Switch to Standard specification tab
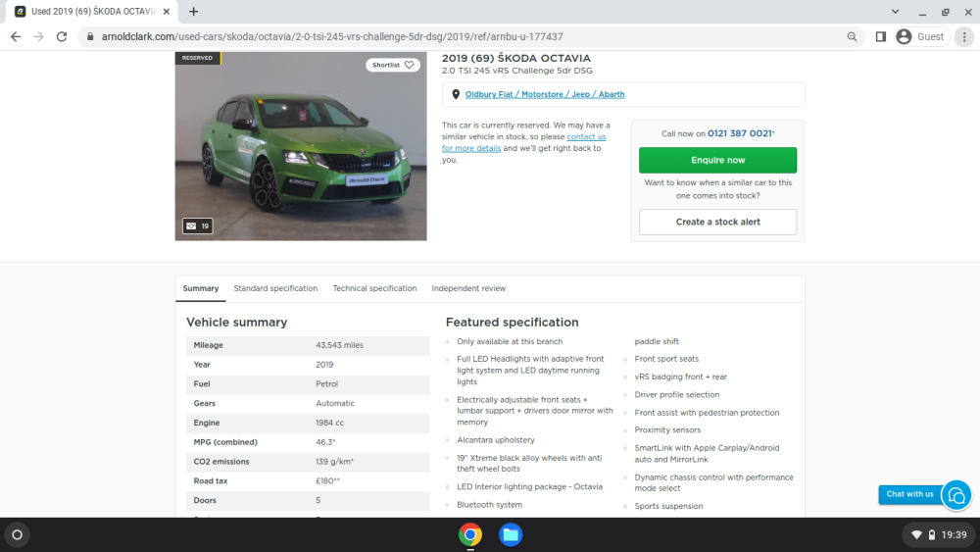This screenshot has height=552, width=980. click(x=275, y=288)
